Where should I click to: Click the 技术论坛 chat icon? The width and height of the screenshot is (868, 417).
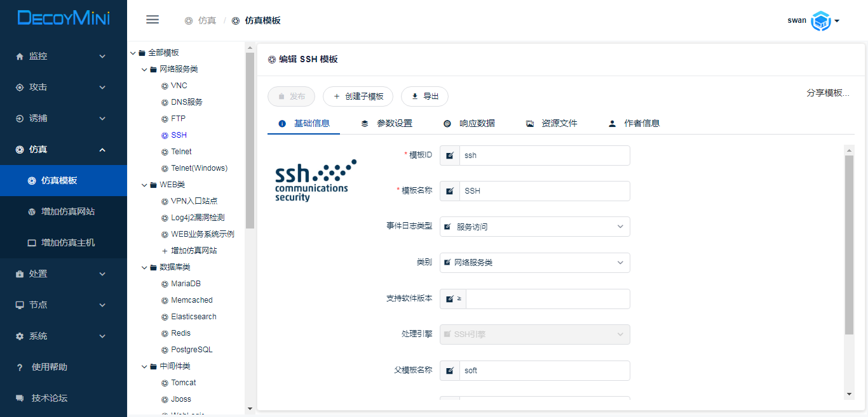pos(20,398)
